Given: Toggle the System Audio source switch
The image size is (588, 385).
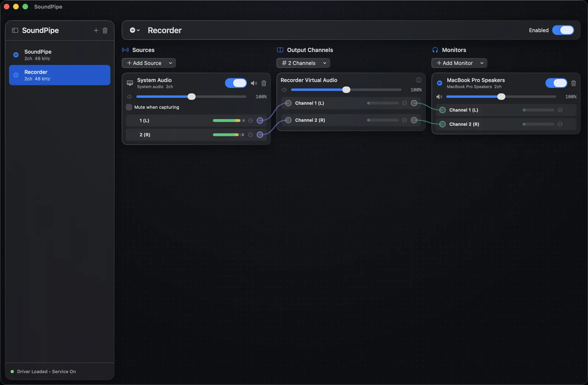Looking at the screenshot, I should point(236,83).
